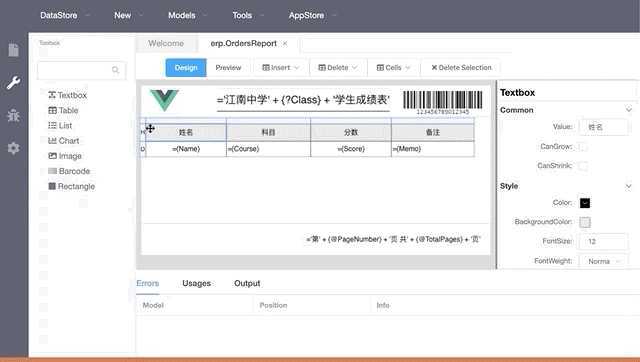
Task: Click the Preview button
Action: 228,68
